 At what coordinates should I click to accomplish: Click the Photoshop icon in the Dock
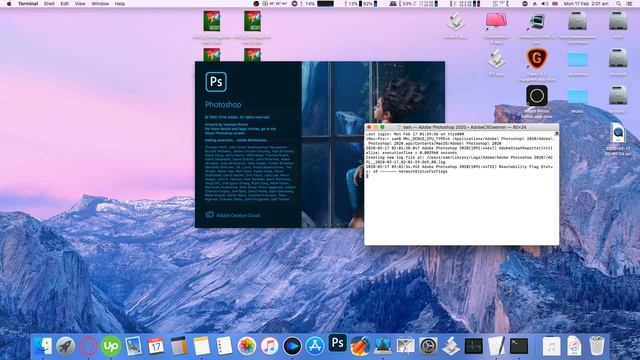pos(338,343)
